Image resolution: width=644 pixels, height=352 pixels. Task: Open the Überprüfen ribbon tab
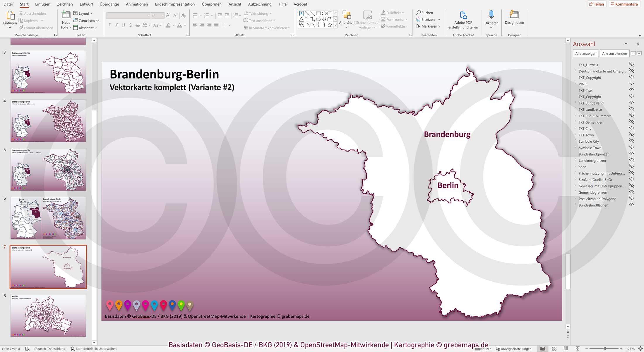pyautogui.click(x=211, y=4)
